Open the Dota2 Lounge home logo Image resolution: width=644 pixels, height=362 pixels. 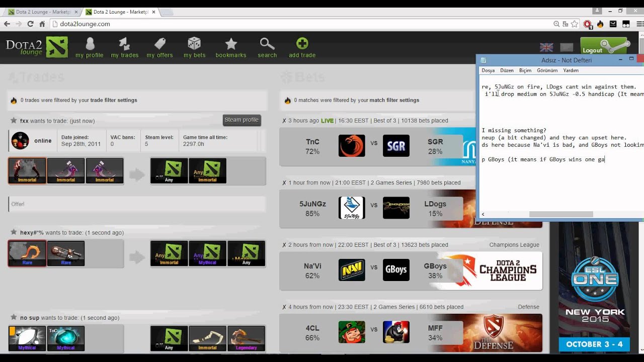[37, 47]
